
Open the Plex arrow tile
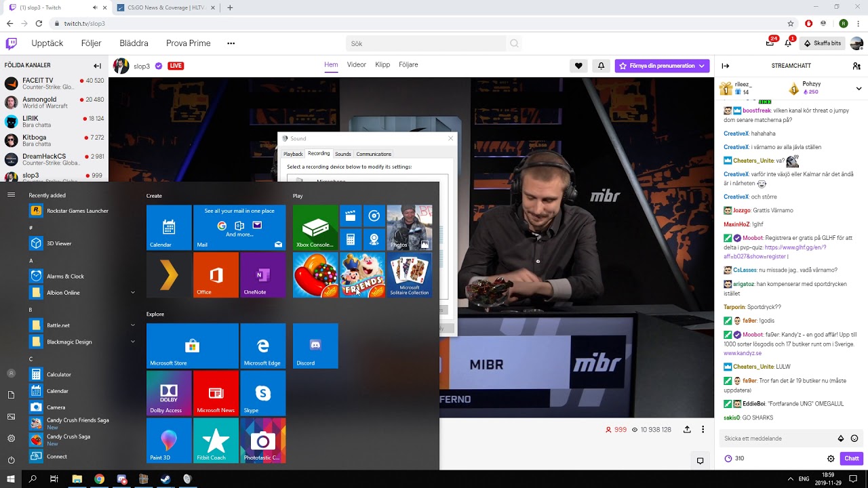169,275
